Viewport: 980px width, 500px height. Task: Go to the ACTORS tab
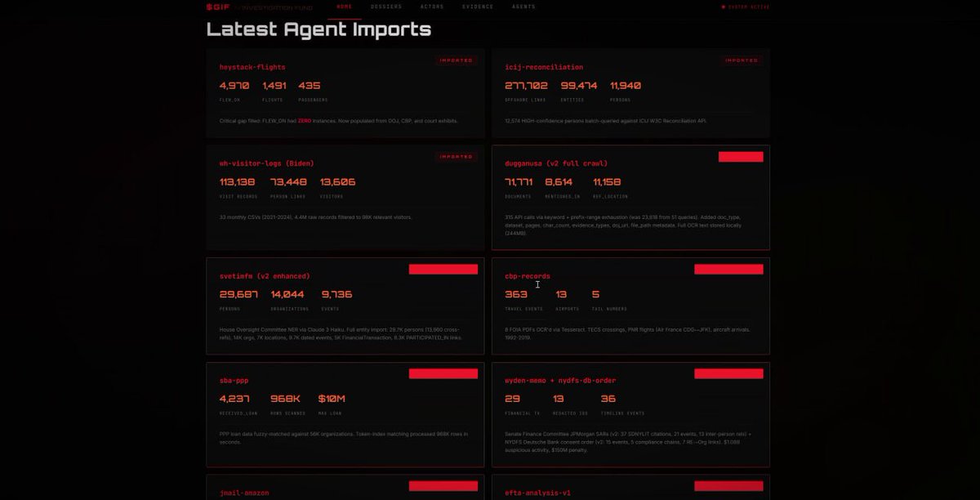pos(432,7)
